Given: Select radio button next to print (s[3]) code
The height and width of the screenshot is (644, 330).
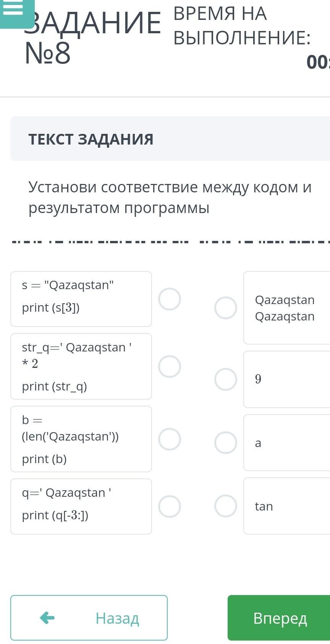Looking at the screenshot, I should [x=170, y=299].
